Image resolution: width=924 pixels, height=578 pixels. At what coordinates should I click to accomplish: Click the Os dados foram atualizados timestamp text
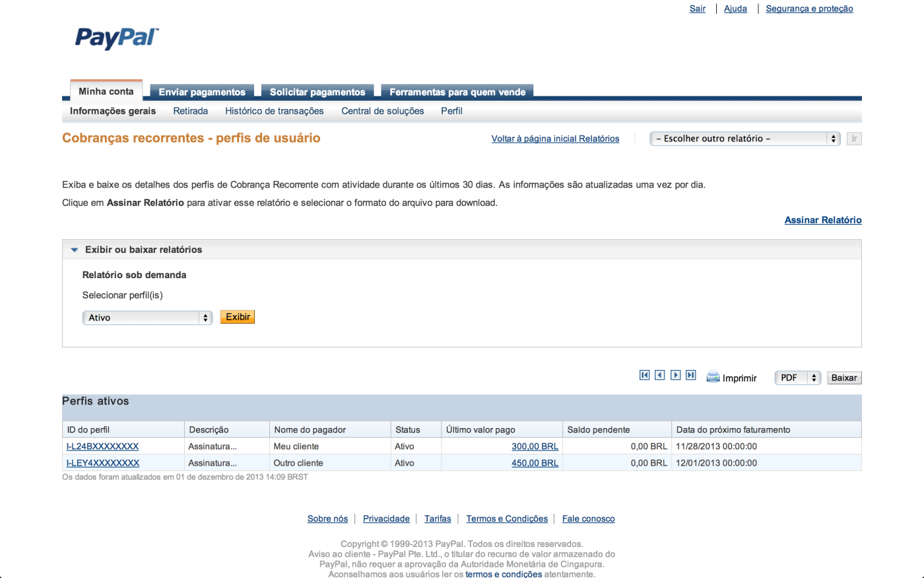pyautogui.click(x=185, y=477)
